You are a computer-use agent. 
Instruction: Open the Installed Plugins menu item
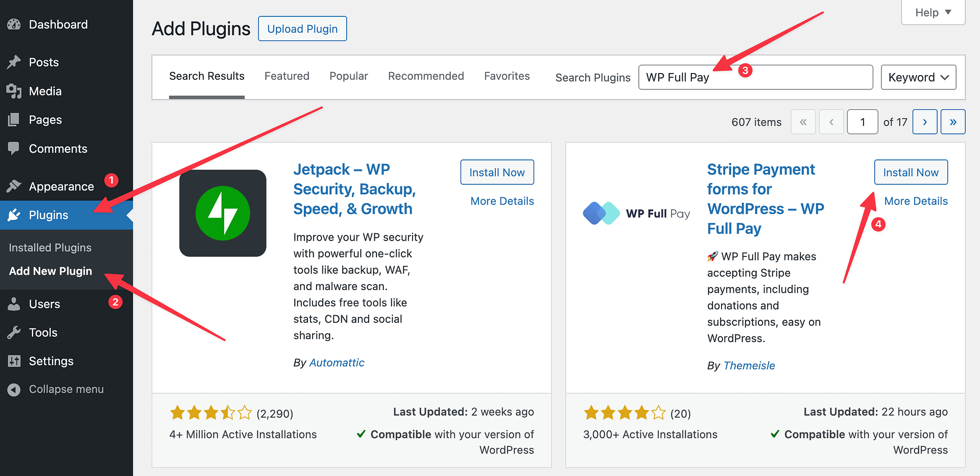click(x=50, y=247)
